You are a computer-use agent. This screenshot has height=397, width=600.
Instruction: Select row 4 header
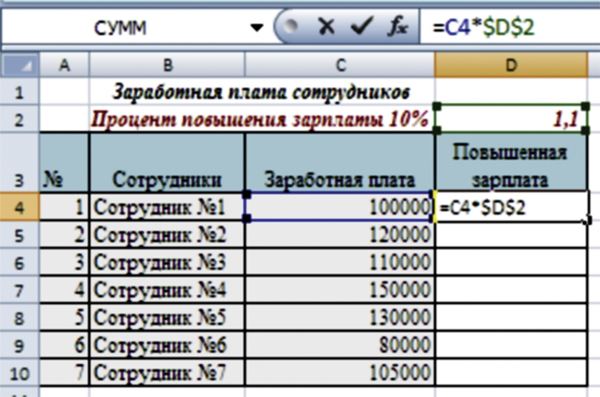[x=20, y=207]
